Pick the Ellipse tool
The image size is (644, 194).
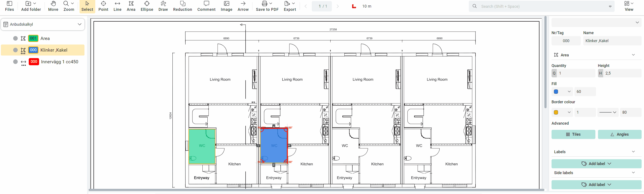pos(147,6)
